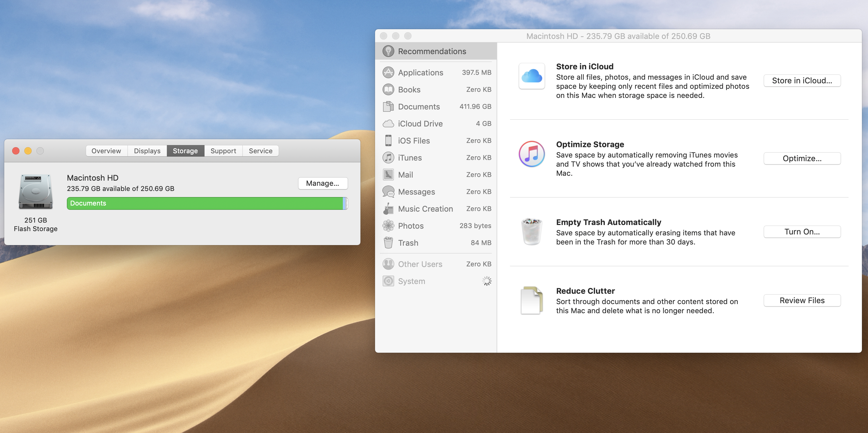Click the Recommendations lightbulb icon
Image resolution: width=868 pixels, height=433 pixels.
(388, 51)
